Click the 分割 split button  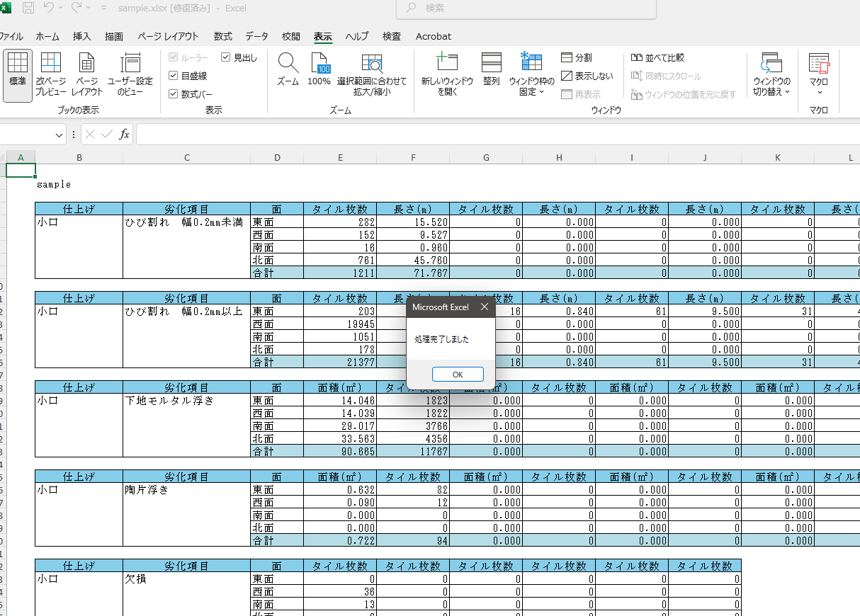pos(577,57)
